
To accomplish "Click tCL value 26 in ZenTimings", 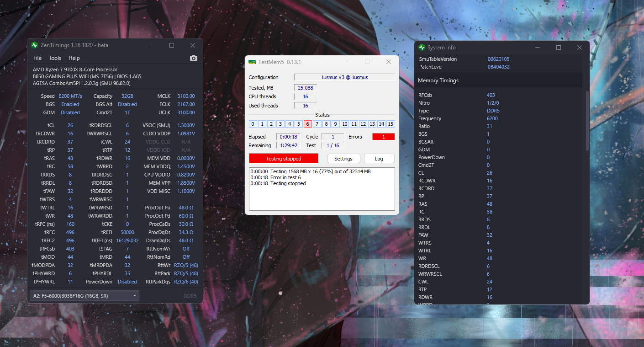I will [70, 125].
